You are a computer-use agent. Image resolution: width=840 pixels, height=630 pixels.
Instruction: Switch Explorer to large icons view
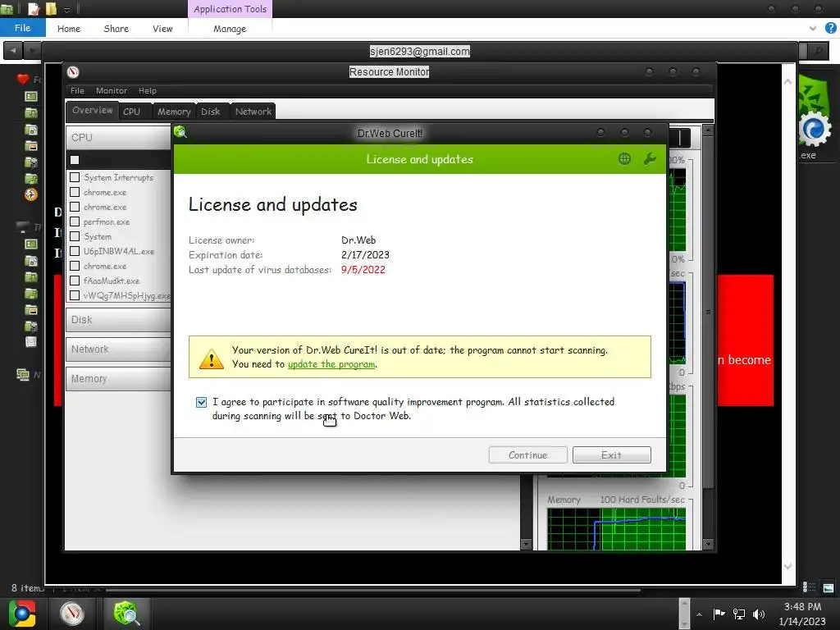pos(829,587)
